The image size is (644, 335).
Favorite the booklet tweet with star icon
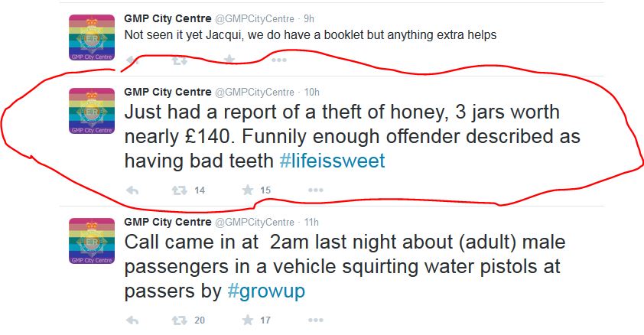(229, 60)
